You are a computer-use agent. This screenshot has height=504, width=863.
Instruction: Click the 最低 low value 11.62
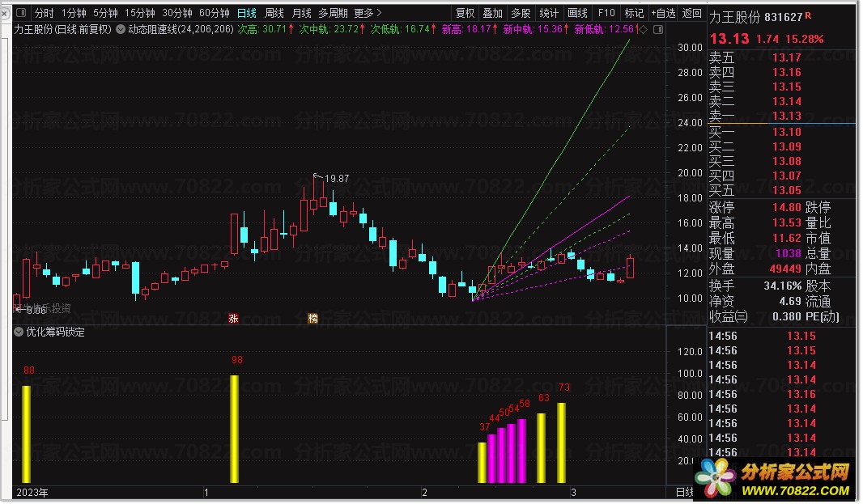(787, 238)
